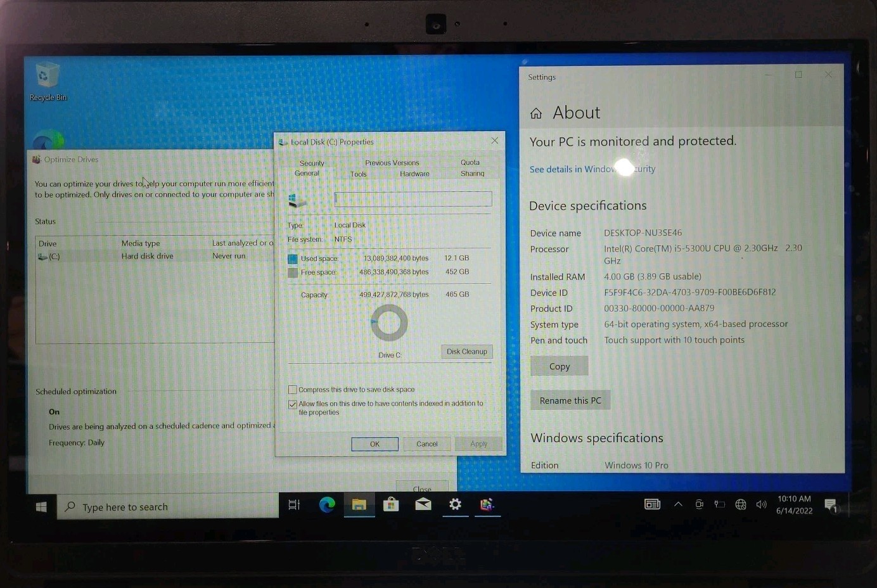Screen dimensions: 877x588
Task: Click the 'Never run' last analyzed cell
Action: (229, 256)
